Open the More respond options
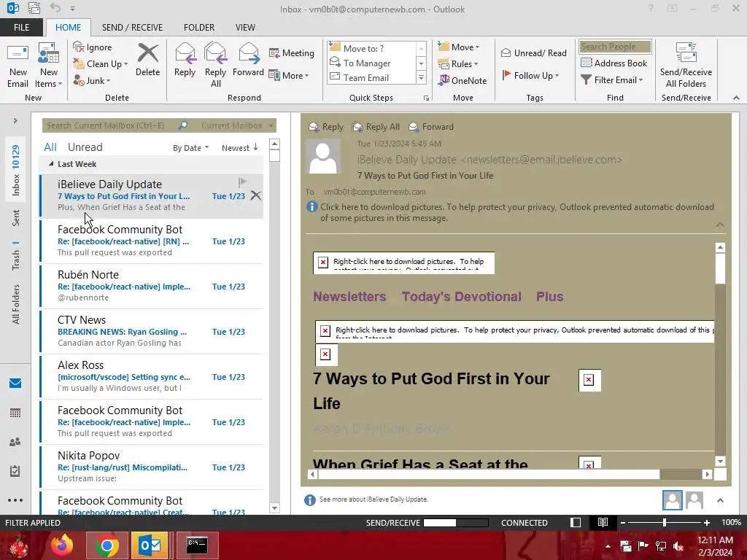The width and height of the screenshot is (747, 560). point(289,75)
